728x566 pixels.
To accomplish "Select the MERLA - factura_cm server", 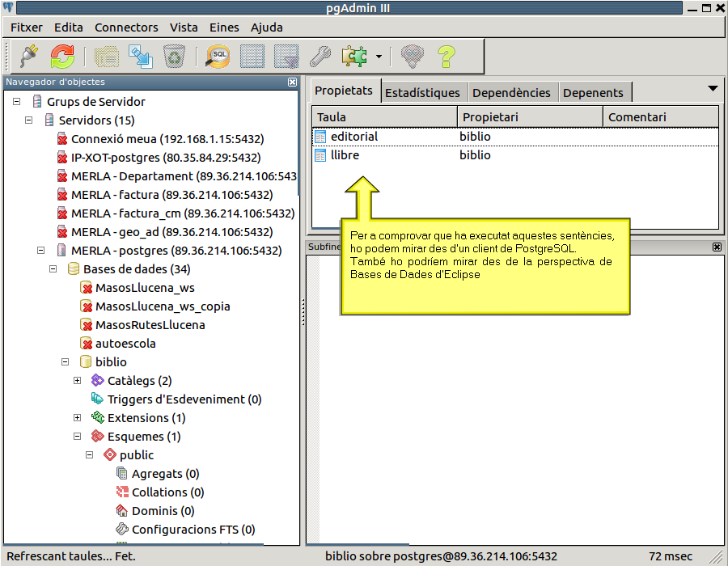I will point(183,213).
